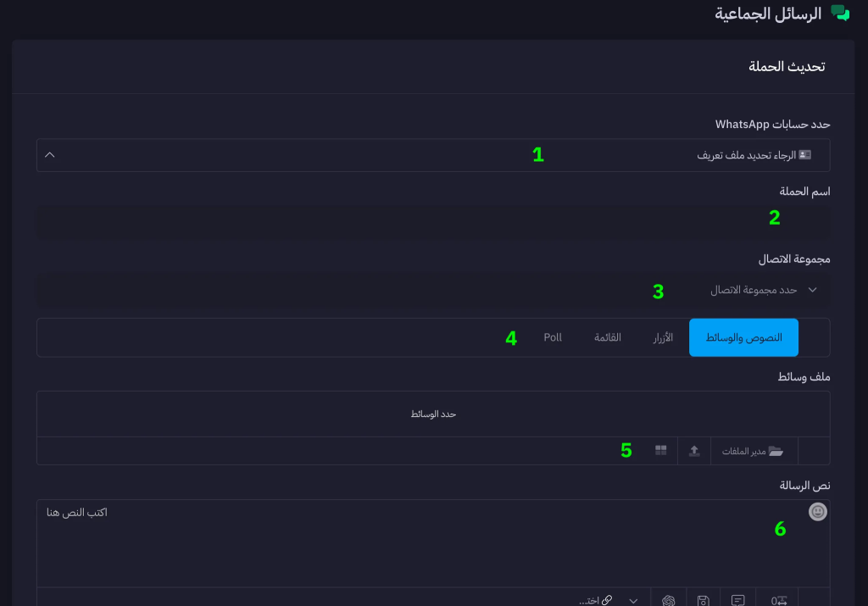
Task: Click the character counter icon
Action: [x=778, y=600]
